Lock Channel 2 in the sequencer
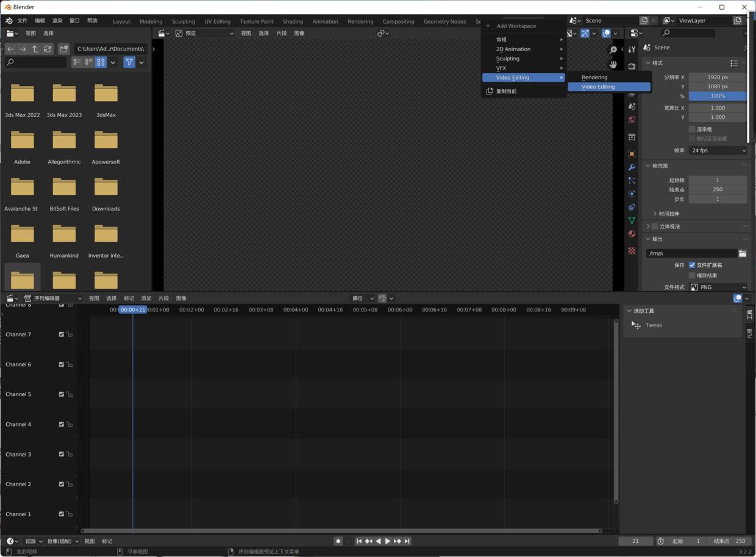756x557 pixels. pyautogui.click(x=70, y=484)
